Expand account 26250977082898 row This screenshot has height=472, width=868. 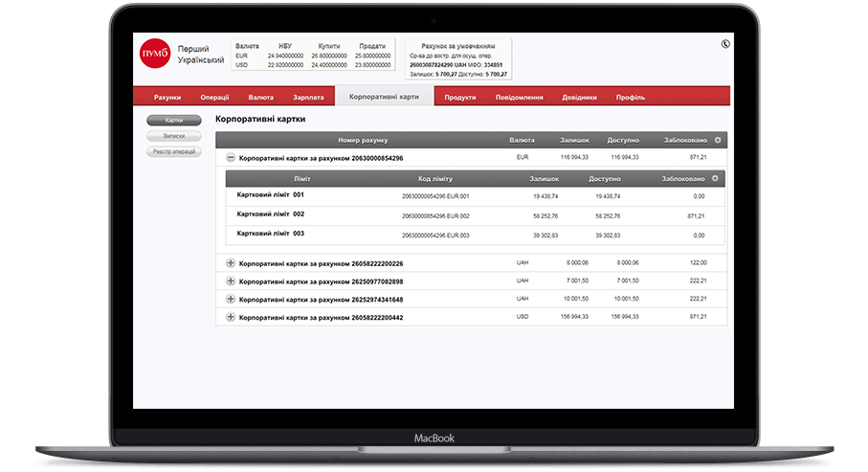pos(231,281)
